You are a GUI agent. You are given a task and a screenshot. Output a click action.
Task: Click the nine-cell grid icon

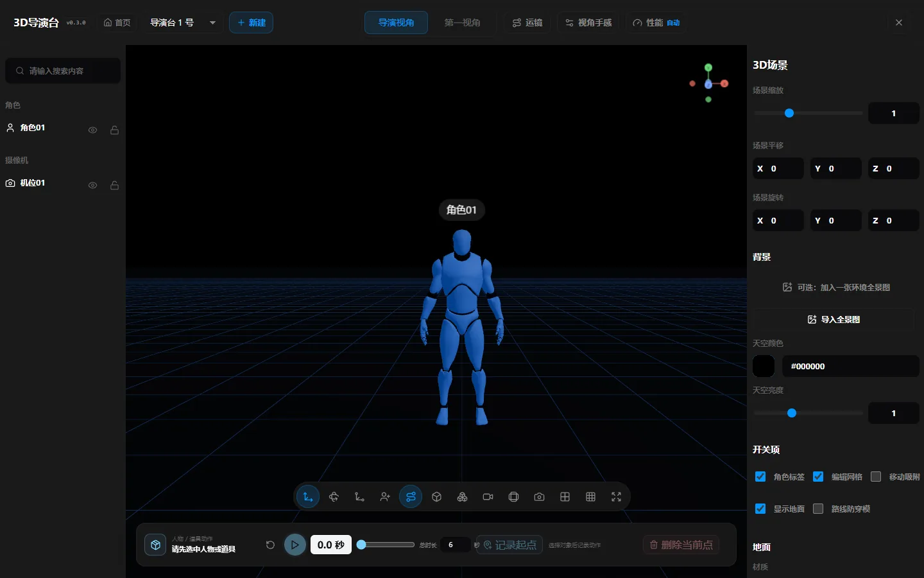click(590, 496)
